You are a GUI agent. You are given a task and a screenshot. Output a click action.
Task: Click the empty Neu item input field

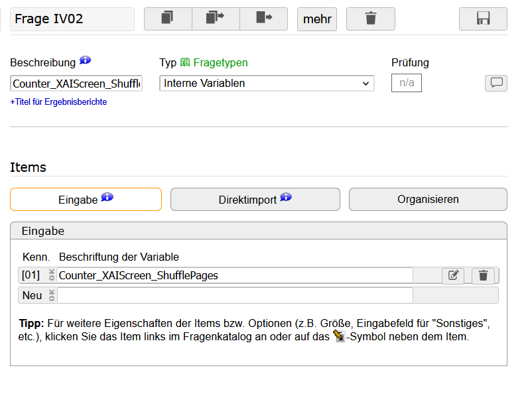pos(235,295)
